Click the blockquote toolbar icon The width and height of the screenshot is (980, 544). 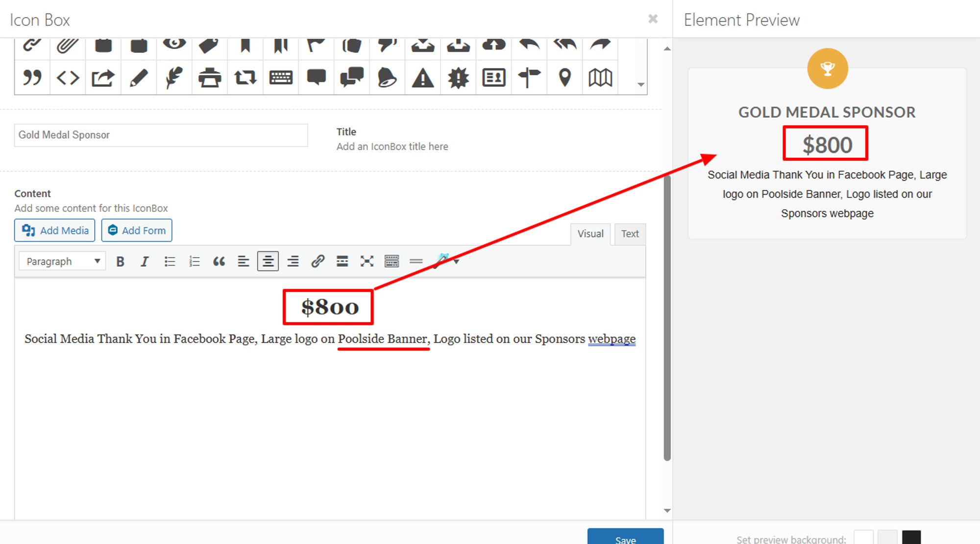point(219,262)
